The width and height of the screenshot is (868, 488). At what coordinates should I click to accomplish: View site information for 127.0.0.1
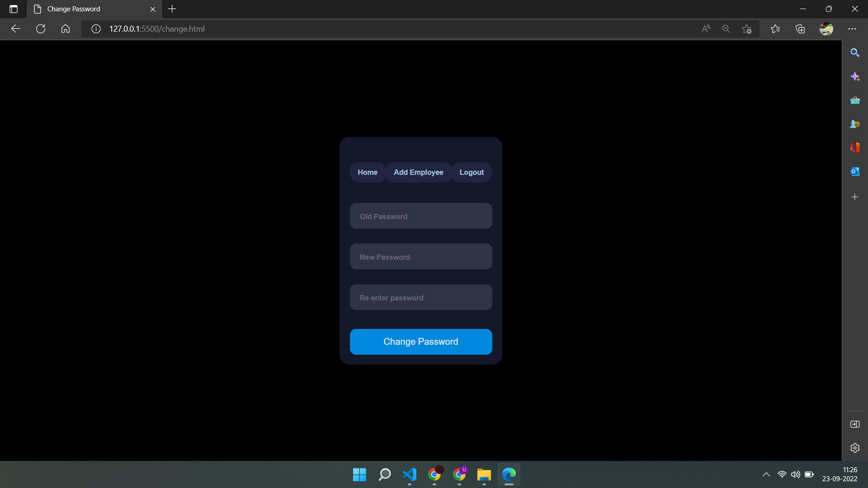coord(95,28)
